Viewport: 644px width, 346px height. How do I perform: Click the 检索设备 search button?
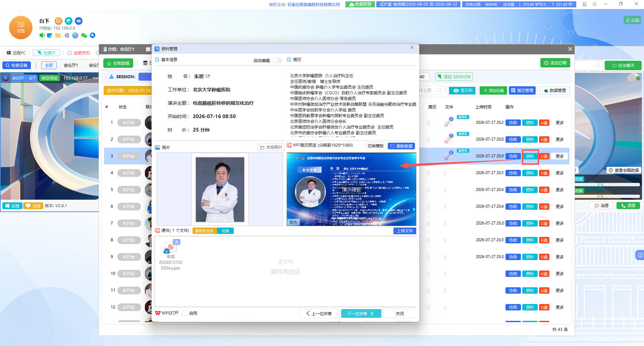pos(17,65)
